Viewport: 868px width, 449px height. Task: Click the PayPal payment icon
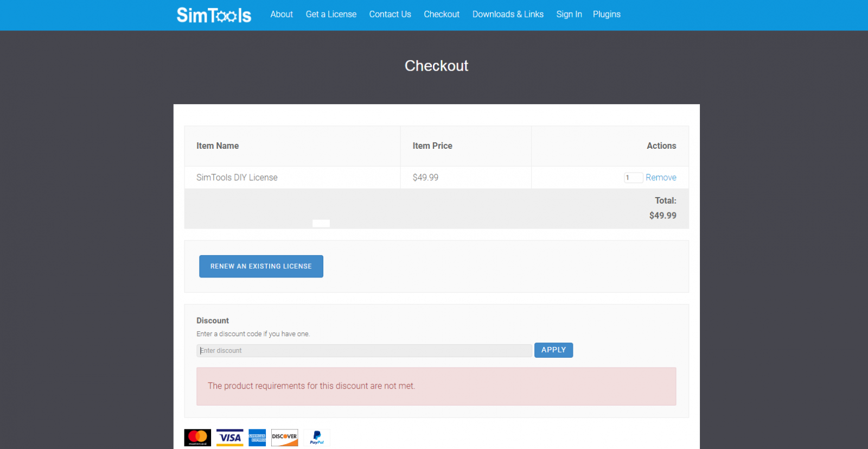tap(317, 438)
